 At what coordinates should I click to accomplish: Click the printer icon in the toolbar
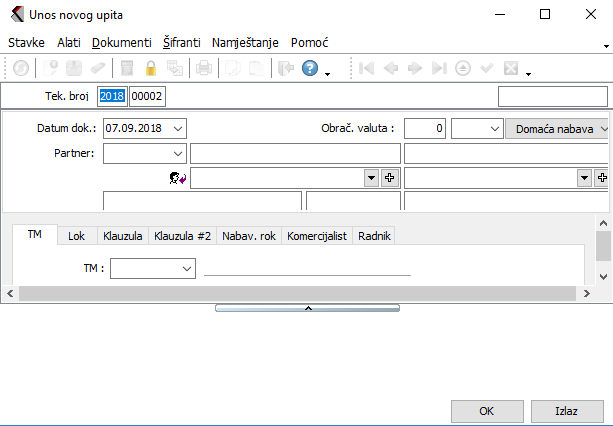tap(204, 69)
